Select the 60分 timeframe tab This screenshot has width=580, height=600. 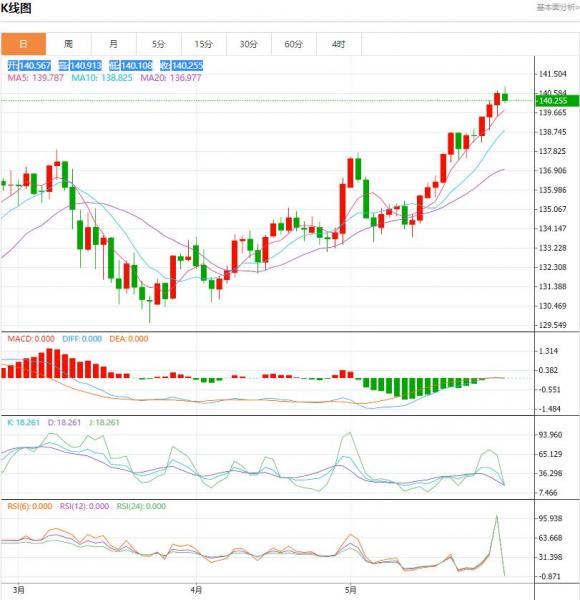pyautogui.click(x=294, y=44)
